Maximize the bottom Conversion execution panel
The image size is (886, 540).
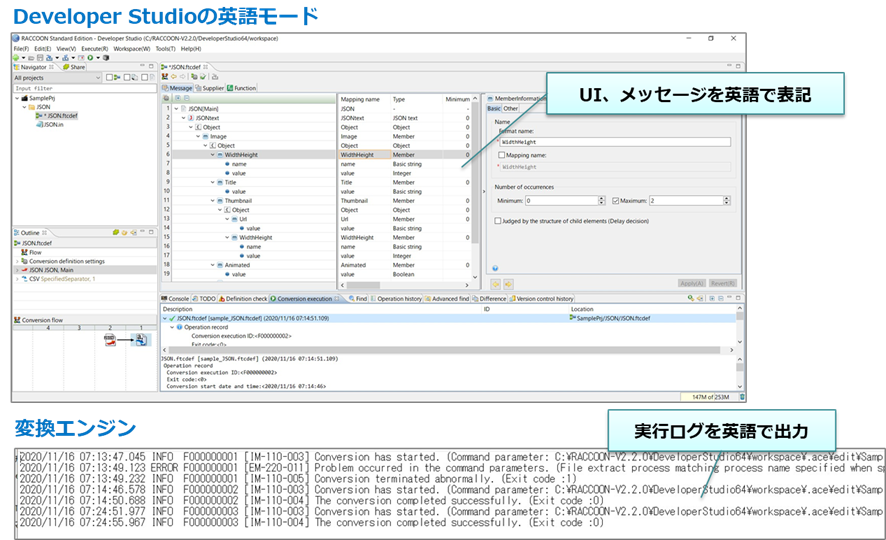click(x=738, y=298)
